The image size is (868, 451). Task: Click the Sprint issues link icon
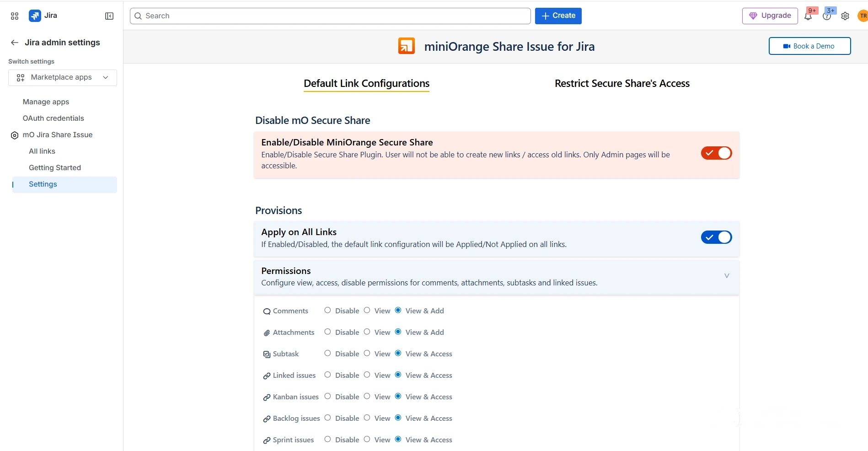tap(267, 440)
